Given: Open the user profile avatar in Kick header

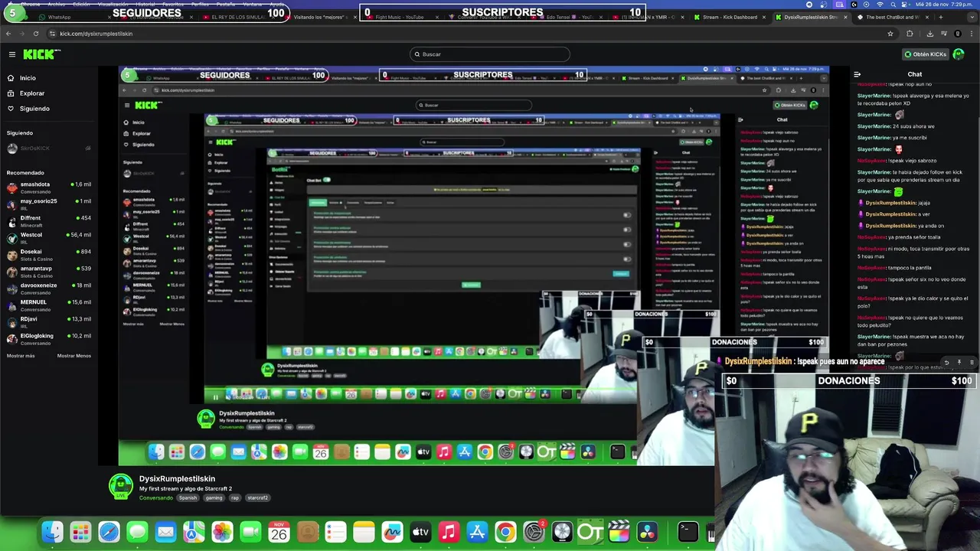Looking at the screenshot, I should click(959, 54).
